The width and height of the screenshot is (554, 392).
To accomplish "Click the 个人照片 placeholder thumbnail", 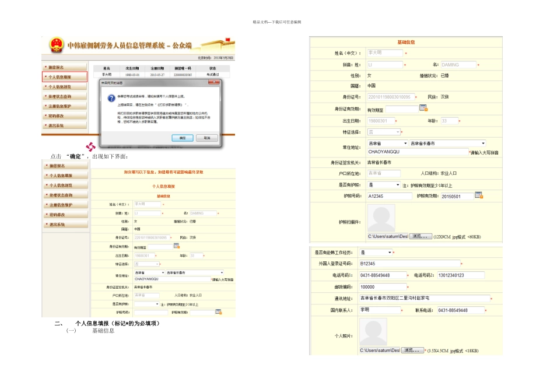I will coord(373,331).
